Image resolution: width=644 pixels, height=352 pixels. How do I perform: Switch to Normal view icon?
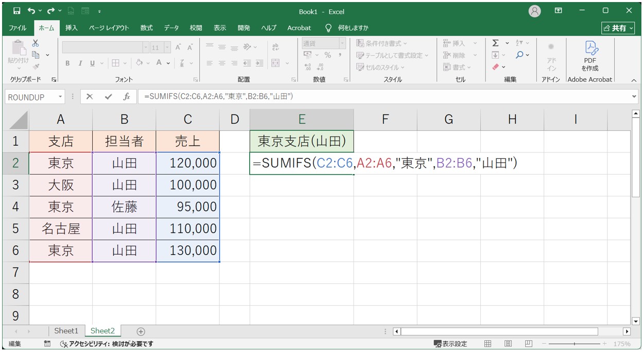[488, 344]
